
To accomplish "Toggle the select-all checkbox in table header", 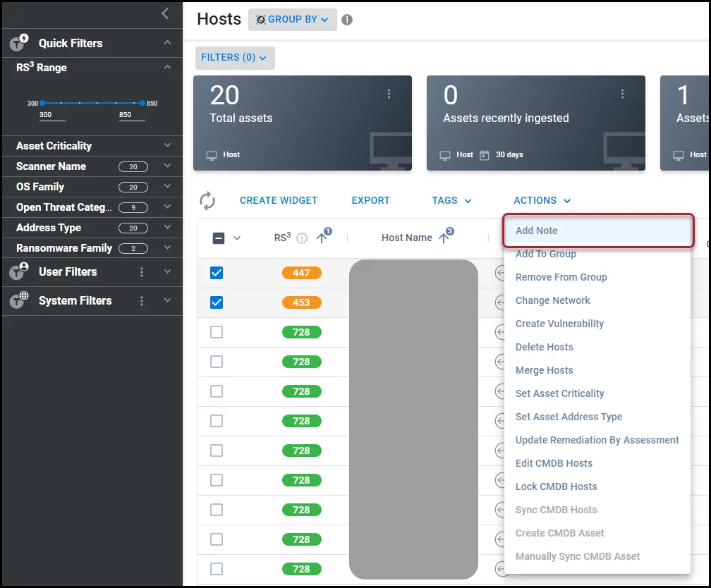I will [219, 238].
